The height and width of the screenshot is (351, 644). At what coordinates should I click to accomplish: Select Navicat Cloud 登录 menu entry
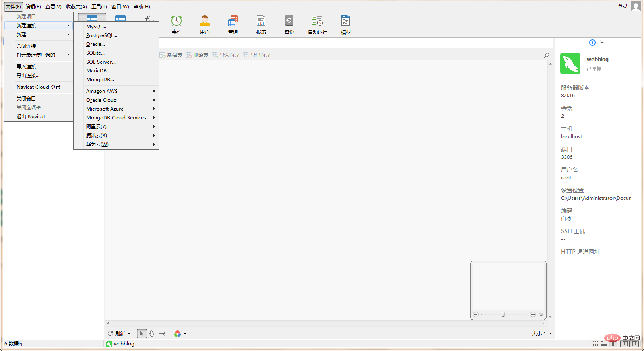(39, 87)
